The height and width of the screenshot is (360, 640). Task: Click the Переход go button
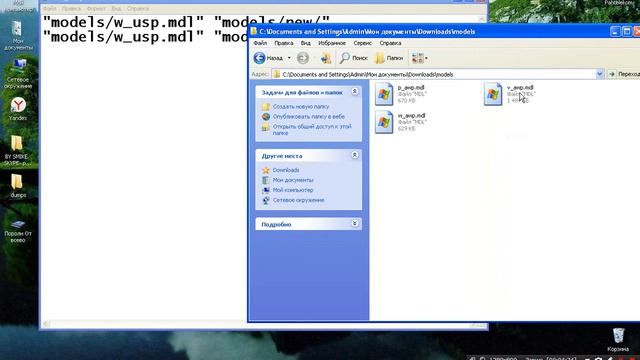tap(624, 74)
